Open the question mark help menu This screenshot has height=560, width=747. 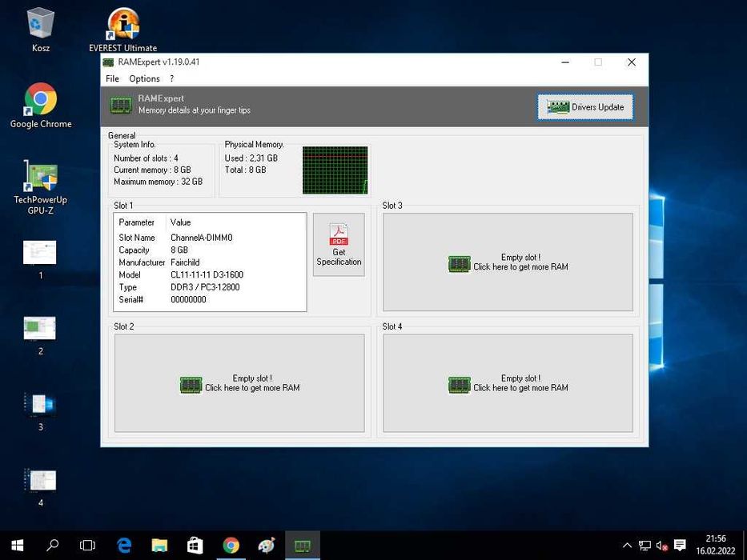point(171,78)
